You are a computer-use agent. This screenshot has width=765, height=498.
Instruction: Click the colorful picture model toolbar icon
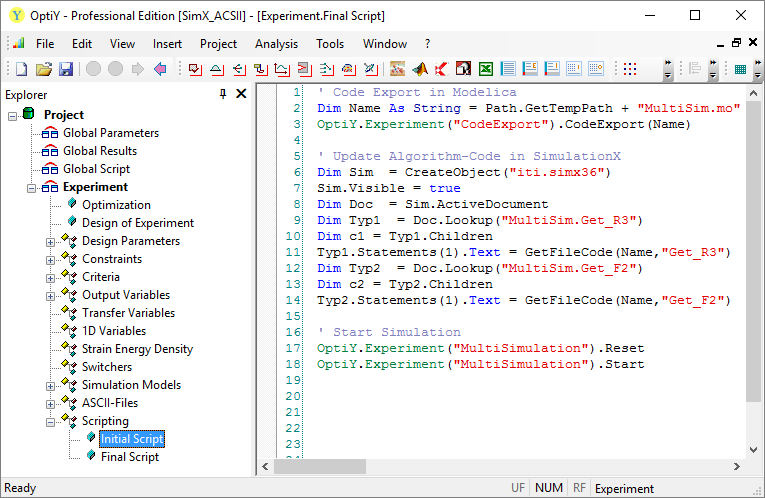coord(397,69)
